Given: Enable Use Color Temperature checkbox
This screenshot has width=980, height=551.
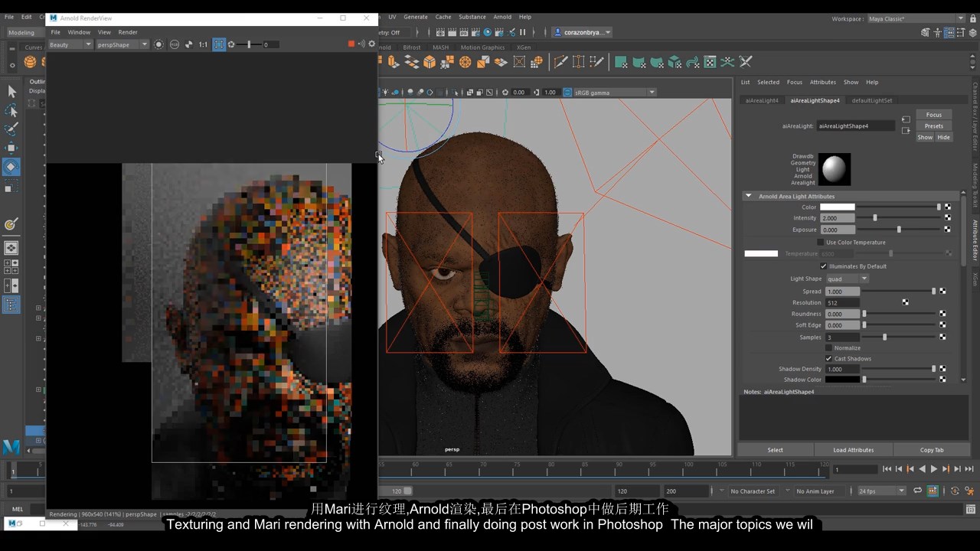Looking at the screenshot, I should tap(821, 243).
